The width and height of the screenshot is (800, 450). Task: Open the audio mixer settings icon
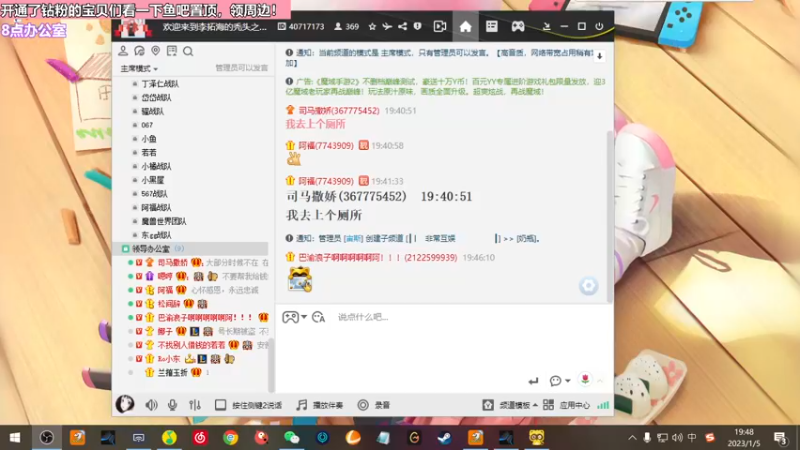[195, 405]
